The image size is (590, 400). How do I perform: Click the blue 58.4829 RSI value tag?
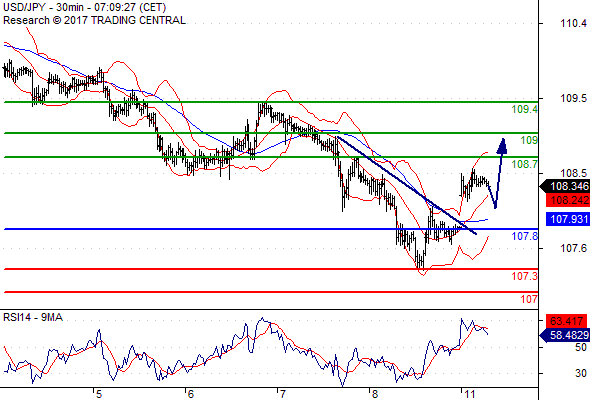pyautogui.click(x=565, y=335)
